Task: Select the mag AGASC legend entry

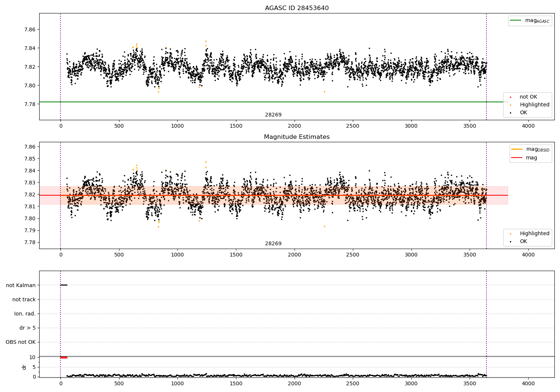Action: pyautogui.click(x=530, y=21)
